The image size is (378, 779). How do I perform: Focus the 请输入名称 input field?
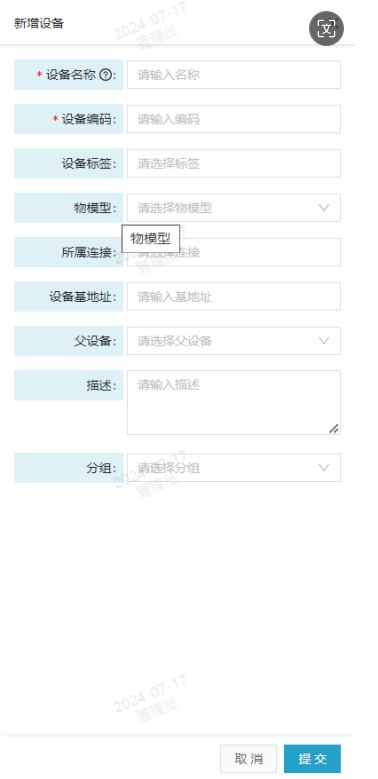[234, 75]
